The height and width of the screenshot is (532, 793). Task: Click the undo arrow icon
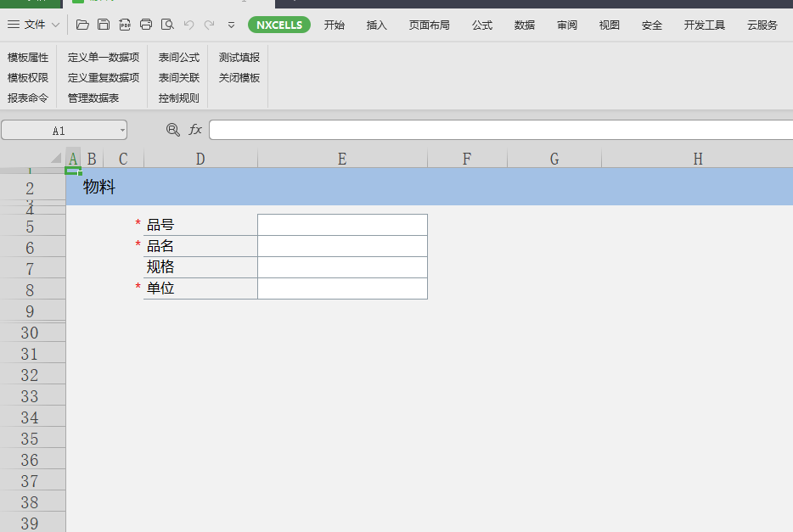[x=188, y=25]
